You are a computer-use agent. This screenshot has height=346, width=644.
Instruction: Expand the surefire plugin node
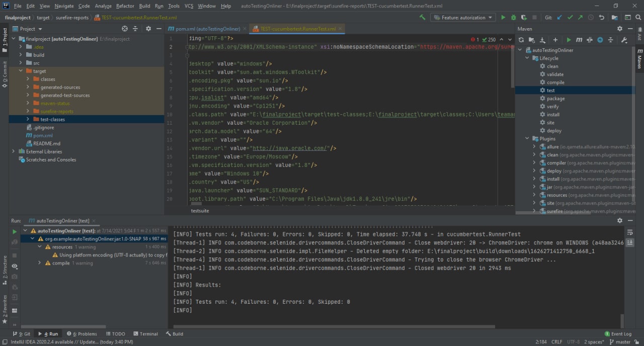point(534,211)
